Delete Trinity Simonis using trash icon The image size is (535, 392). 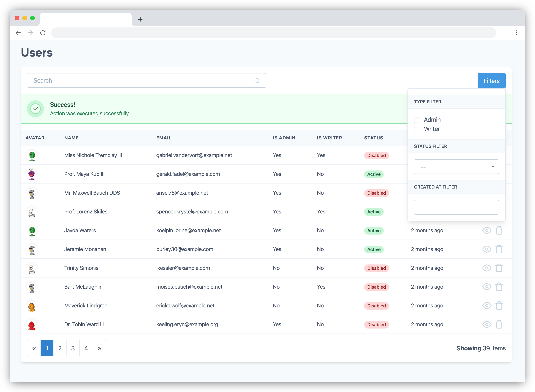point(499,268)
